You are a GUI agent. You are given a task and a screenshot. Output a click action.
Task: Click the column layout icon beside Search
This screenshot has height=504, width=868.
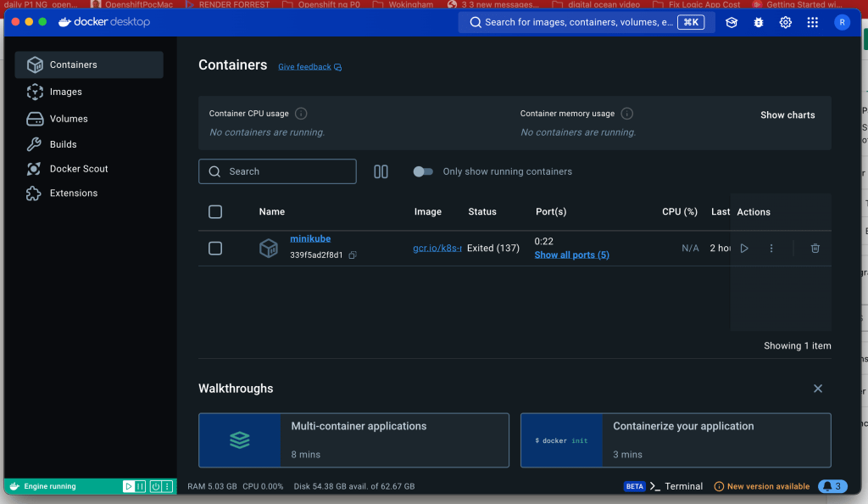381,171
